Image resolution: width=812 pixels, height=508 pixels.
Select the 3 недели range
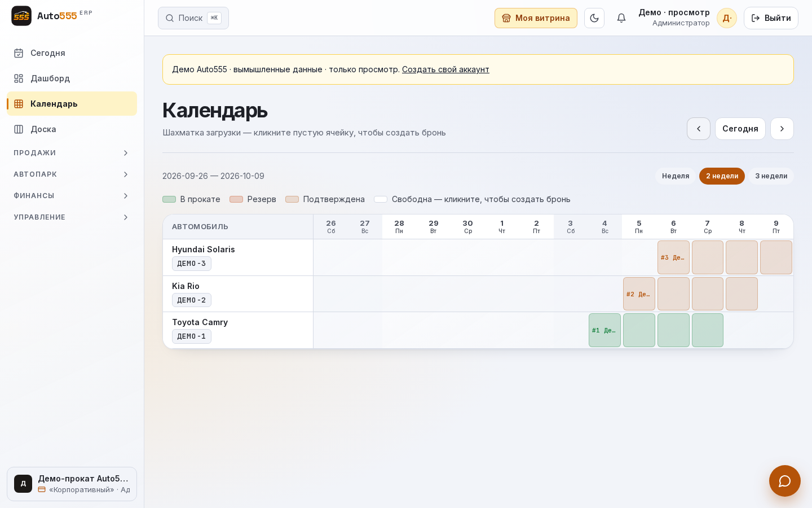[771, 176]
